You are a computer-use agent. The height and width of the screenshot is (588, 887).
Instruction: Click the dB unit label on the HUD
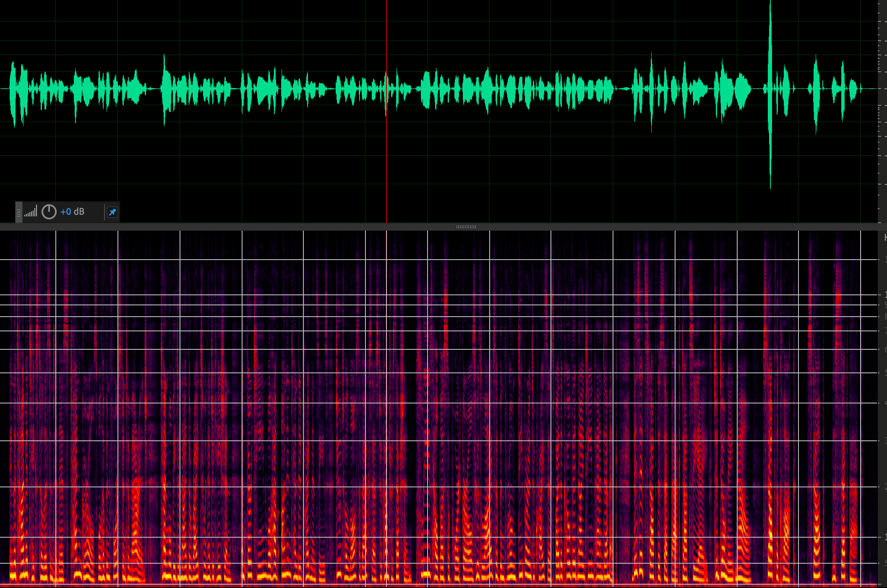pyautogui.click(x=79, y=212)
